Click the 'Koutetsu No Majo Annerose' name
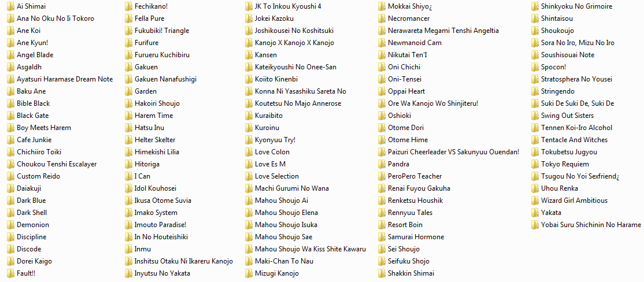This screenshot has height=282, width=644. point(298,103)
